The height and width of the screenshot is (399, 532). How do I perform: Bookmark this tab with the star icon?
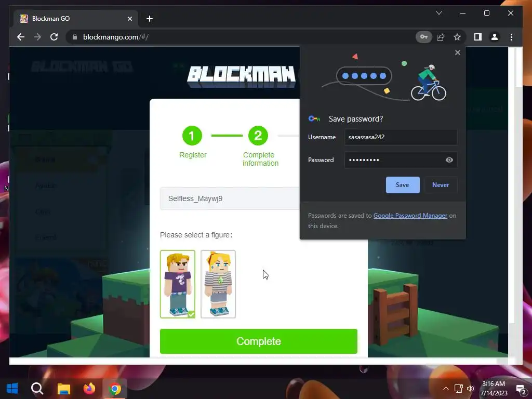(x=457, y=37)
